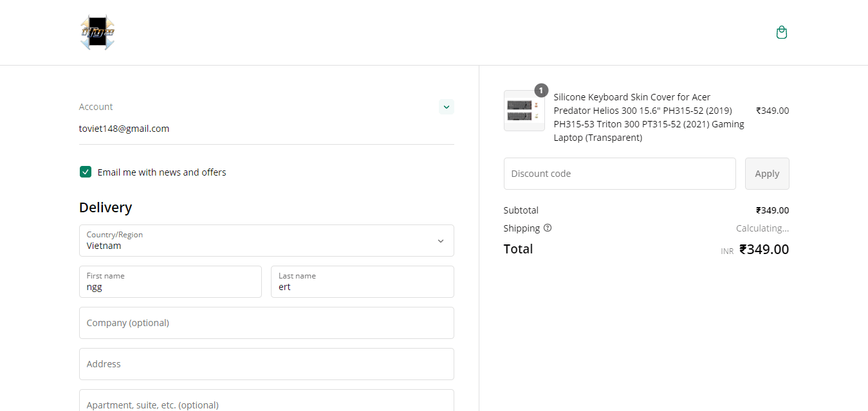Select the Calculating... shipping text
The height and width of the screenshot is (411, 868).
point(762,228)
